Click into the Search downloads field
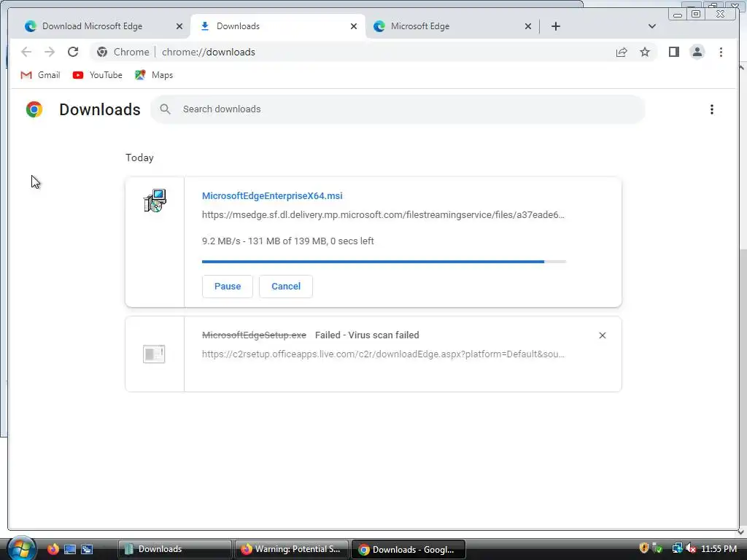The height and width of the screenshot is (560, 747). (x=398, y=109)
